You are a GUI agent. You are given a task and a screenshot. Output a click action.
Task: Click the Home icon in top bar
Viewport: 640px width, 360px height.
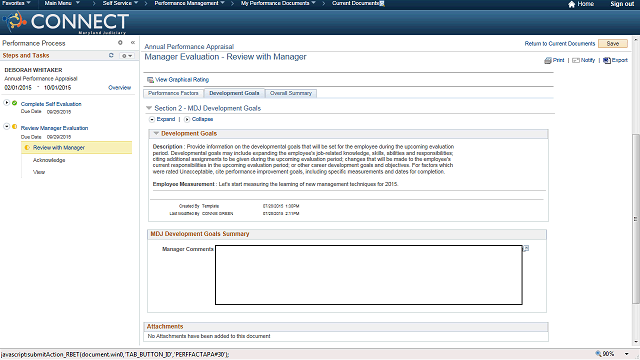[571, 4]
